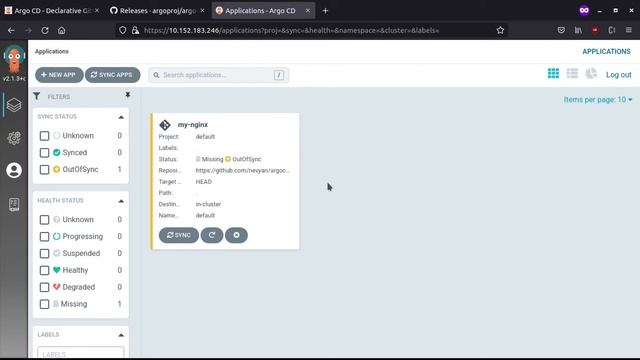Pin the filters panel
Viewport: 640px width, 360px height.
coord(128,95)
